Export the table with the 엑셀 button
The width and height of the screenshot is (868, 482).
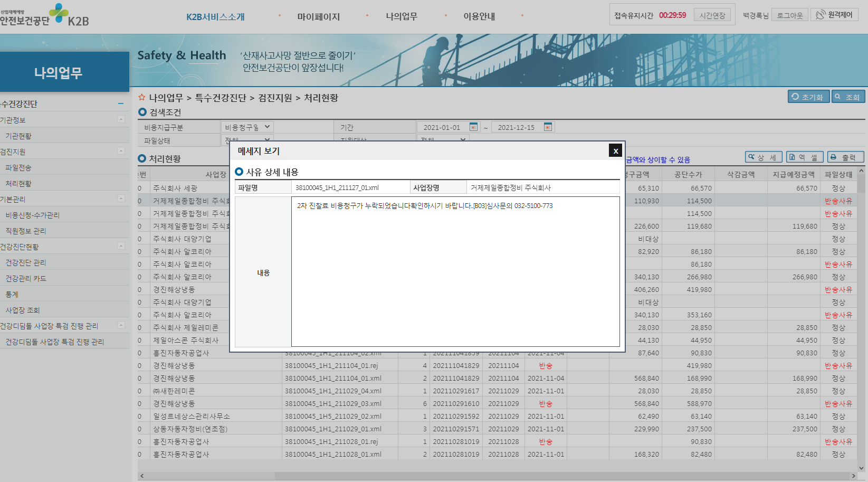[x=805, y=157]
